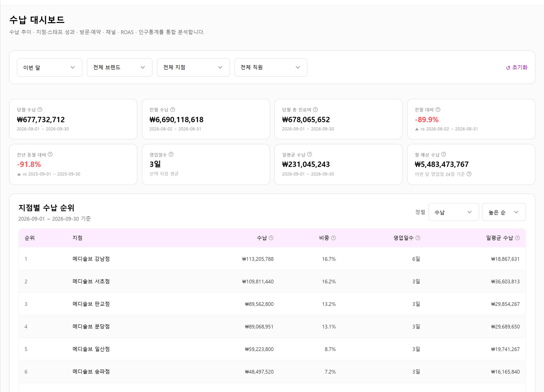Image resolution: width=544 pixels, height=392 pixels.
Task: Expand the 전체 직원 filter
Action: click(271, 68)
